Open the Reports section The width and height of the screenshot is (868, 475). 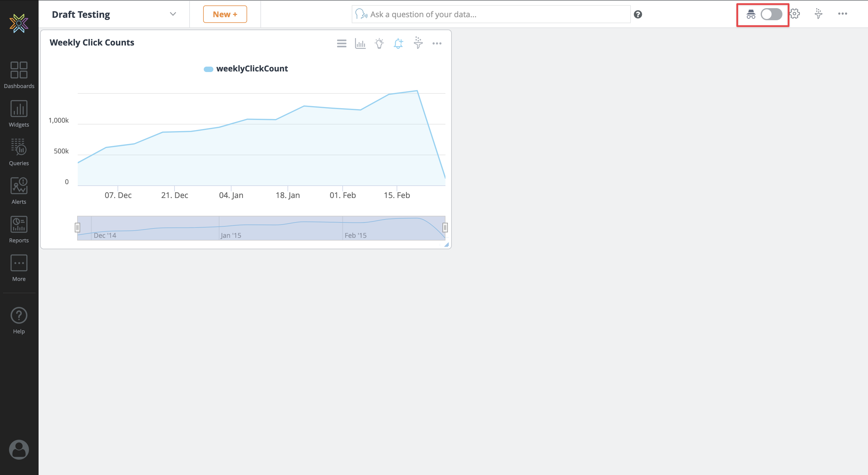19,229
